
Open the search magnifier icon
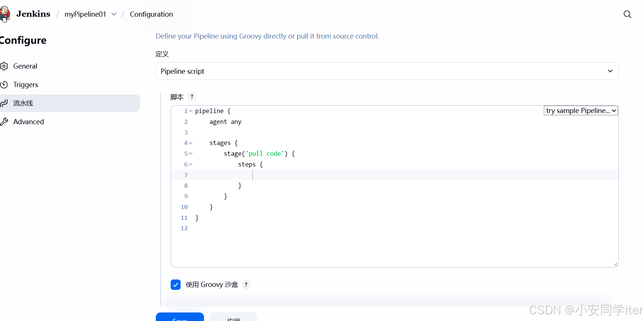[627, 14]
